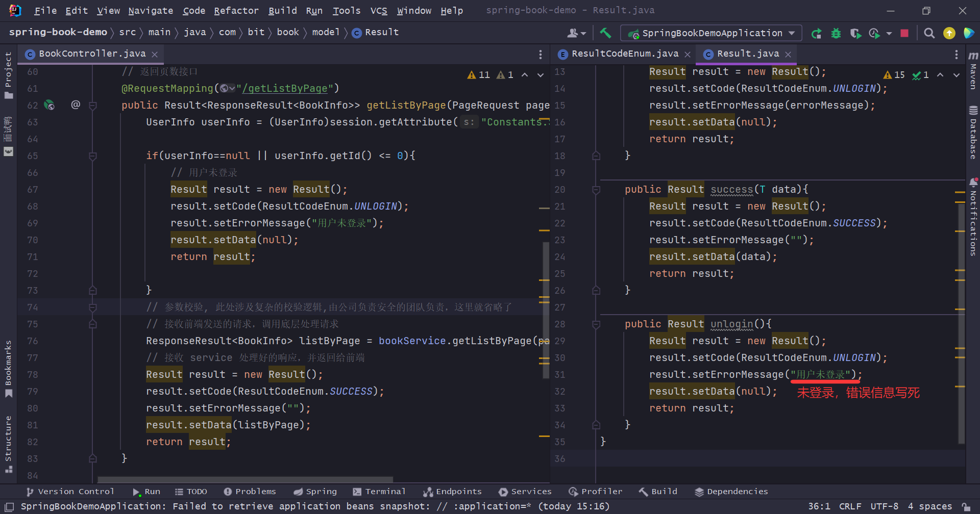Toggle file read-only lock icon in status bar
The image size is (980, 514).
pyautogui.click(x=966, y=506)
